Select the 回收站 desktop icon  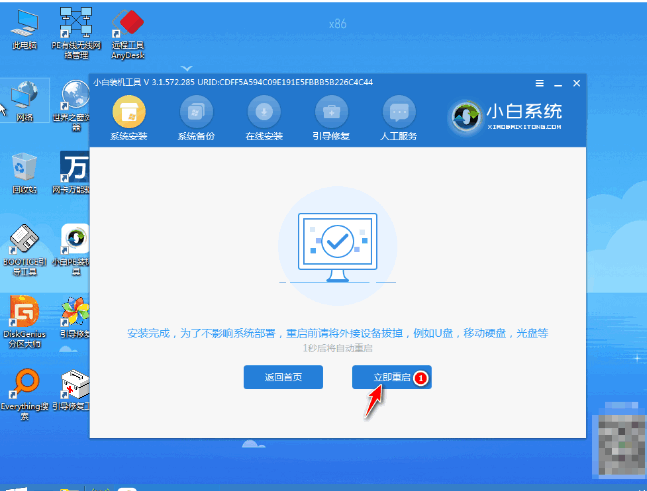(x=24, y=173)
